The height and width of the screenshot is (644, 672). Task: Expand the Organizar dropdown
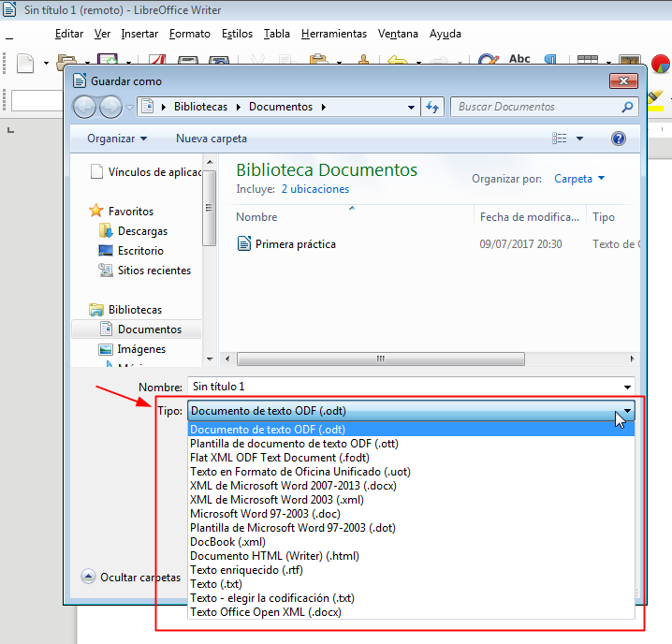click(x=116, y=139)
